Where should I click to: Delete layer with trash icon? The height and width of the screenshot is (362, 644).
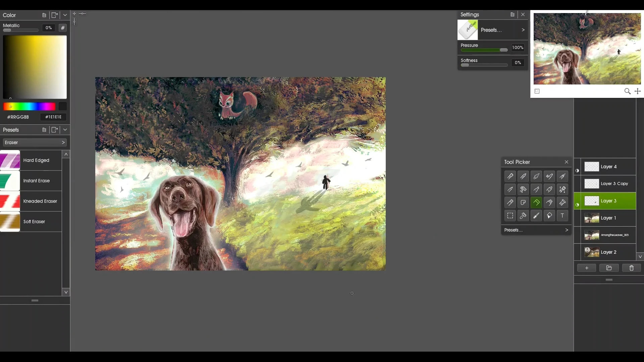[x=631, y=268]
